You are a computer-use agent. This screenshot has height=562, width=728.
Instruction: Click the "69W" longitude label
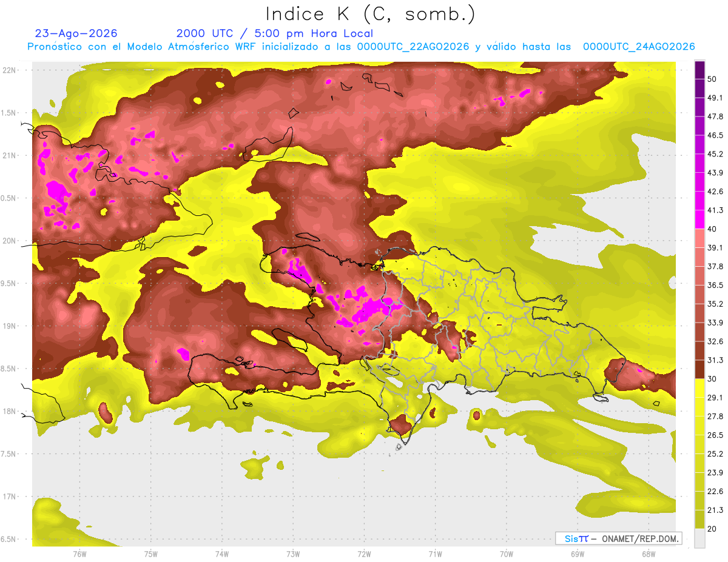pyautogui.click(x=578, y=554)
